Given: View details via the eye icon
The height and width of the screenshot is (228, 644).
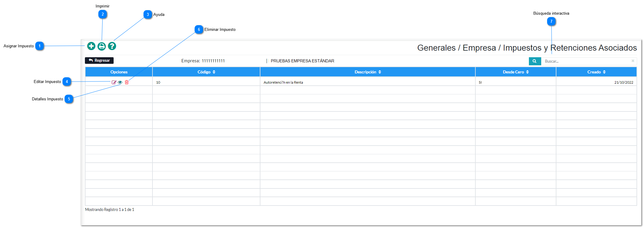Looking at the screenshot, I should [120, 82].
